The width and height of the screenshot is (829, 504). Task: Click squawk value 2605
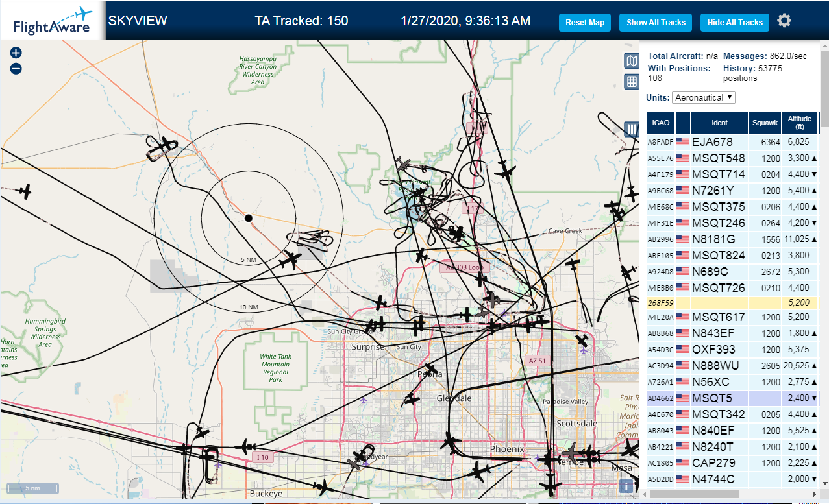click(771, 366)
